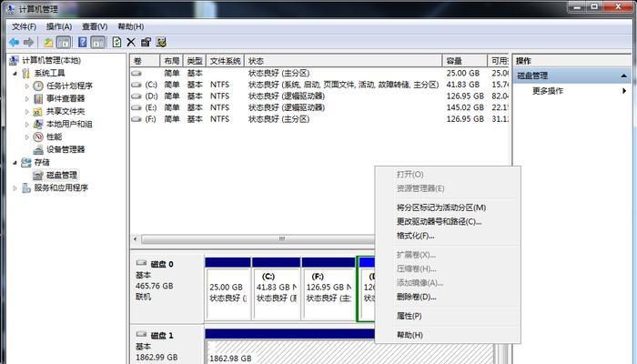
Task: Open the 查看(V) menu
Action: tap(95, 26)
